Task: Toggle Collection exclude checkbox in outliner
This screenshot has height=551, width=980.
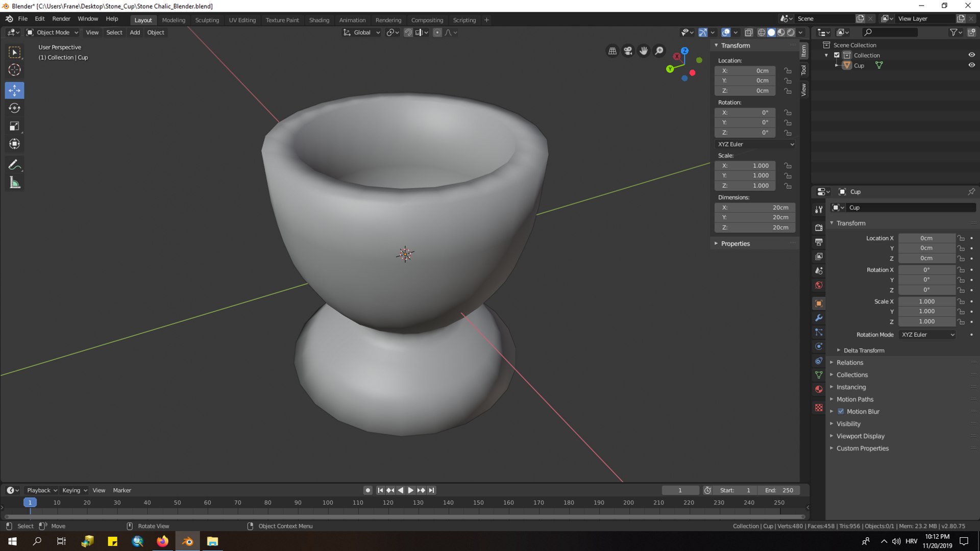Action: coord(837,55)
